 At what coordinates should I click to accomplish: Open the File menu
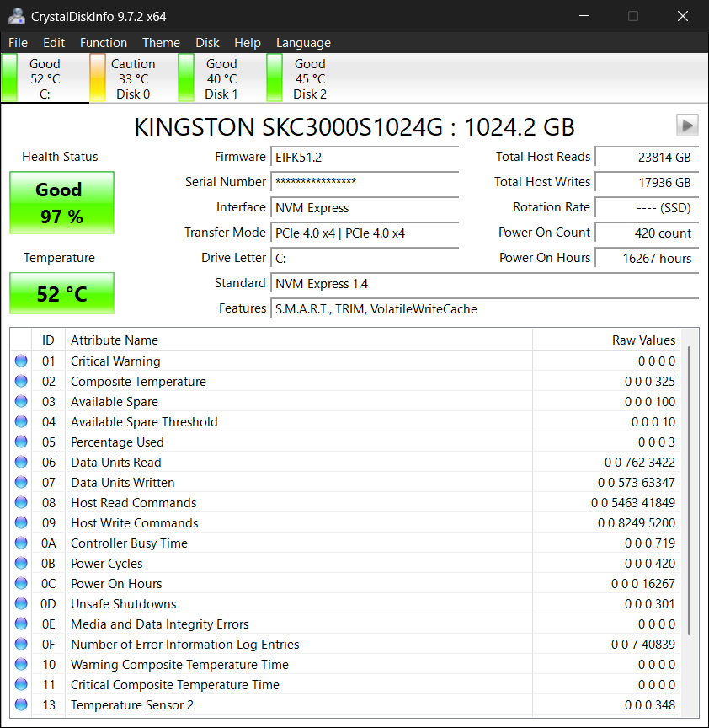point(18,43)
